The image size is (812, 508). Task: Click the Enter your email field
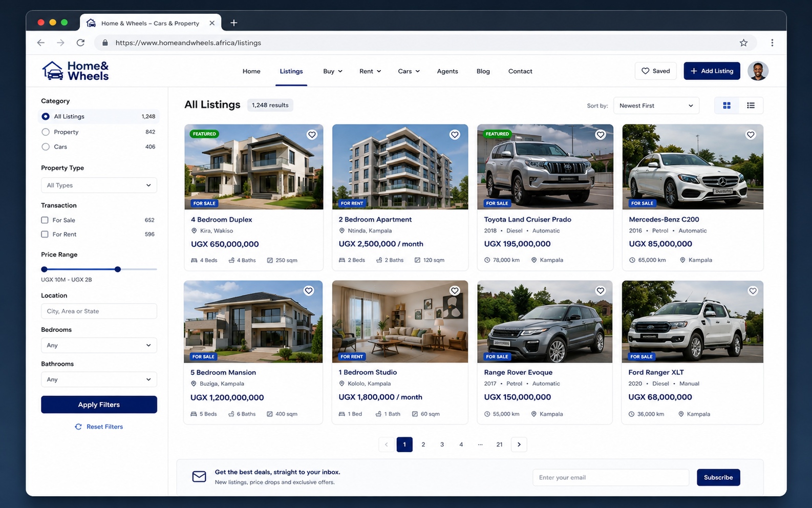[611, 477]
